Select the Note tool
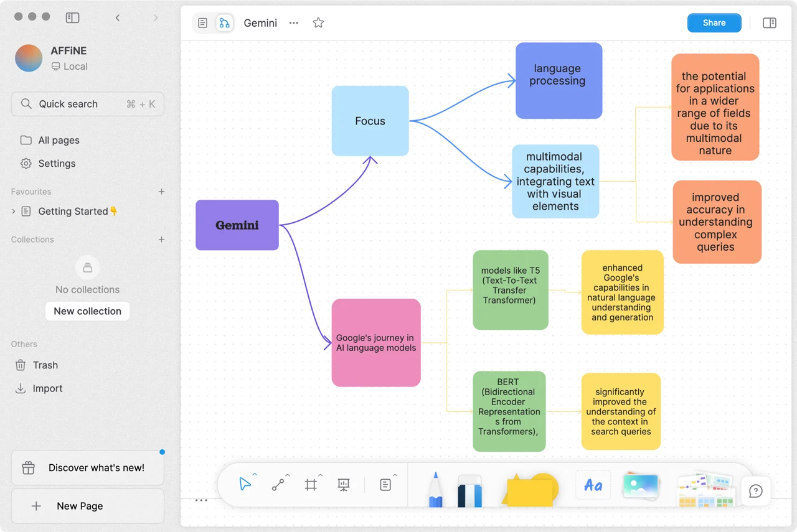This screenshot has width=797, height=532. pos(385,485)
